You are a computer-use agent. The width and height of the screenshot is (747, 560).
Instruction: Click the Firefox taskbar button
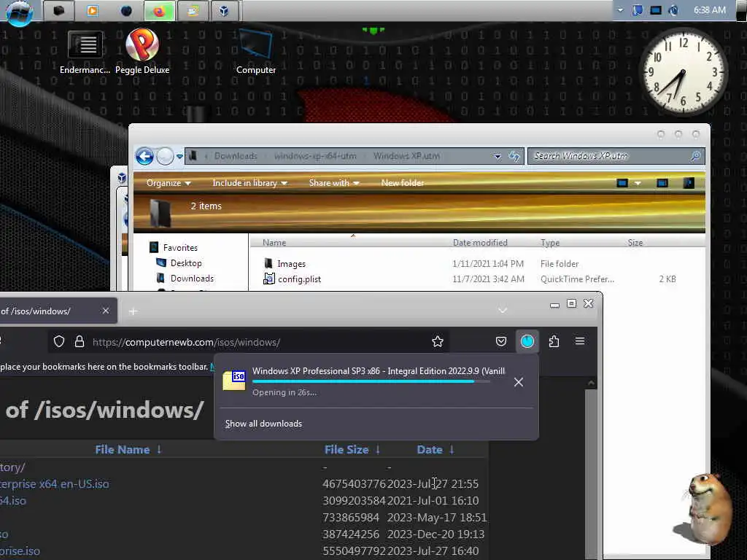click(159, 10)
